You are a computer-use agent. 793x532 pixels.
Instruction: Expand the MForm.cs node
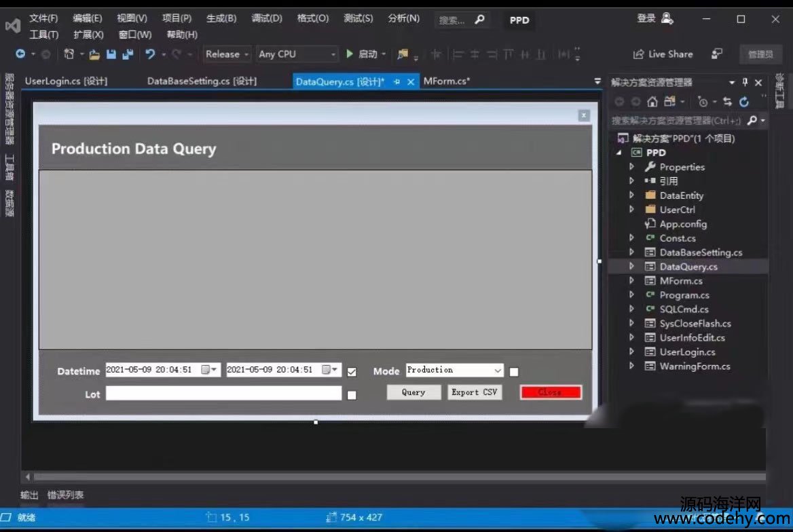(x=631, y=280)
